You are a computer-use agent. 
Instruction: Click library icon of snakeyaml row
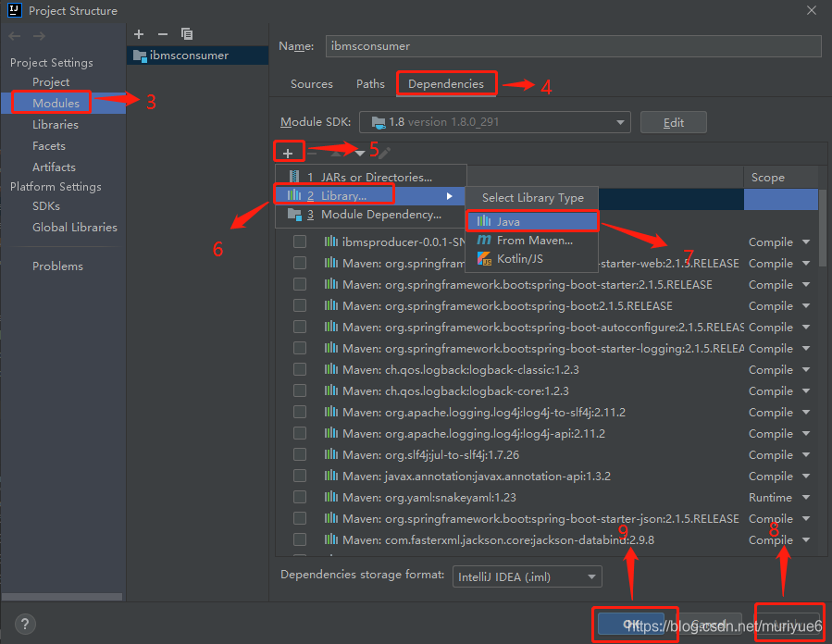point(331,497)
